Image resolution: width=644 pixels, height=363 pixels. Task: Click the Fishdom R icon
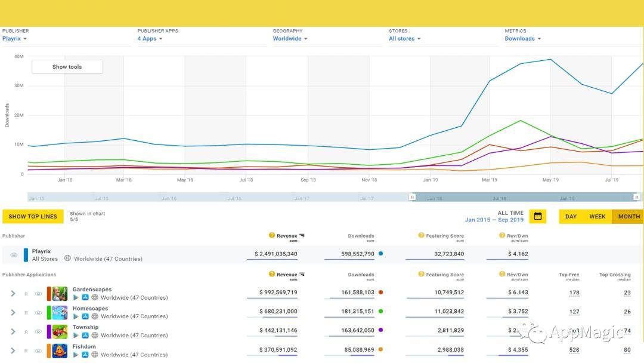(26, 351)
